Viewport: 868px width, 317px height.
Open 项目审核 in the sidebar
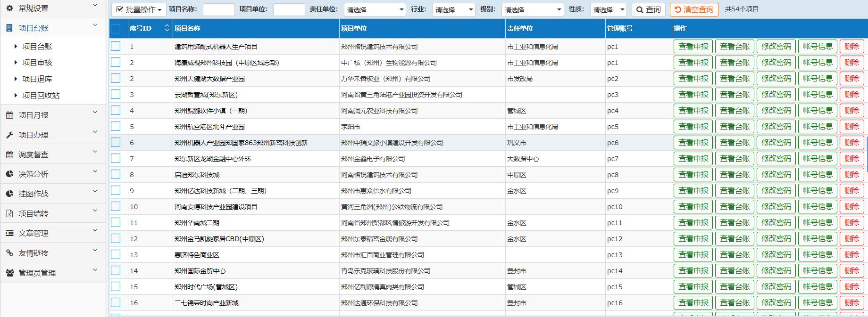click(x=37, y=63)
